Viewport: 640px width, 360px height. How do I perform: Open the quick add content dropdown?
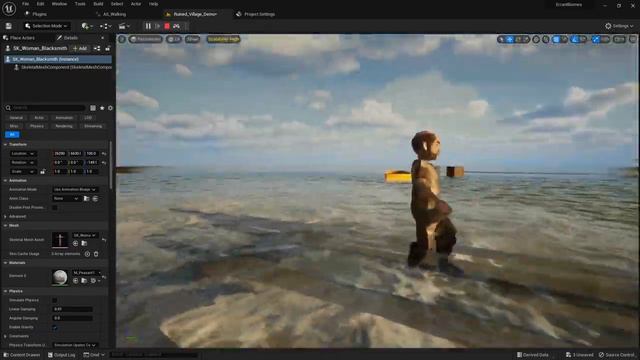pyautogui.click(x=87, y=26)
